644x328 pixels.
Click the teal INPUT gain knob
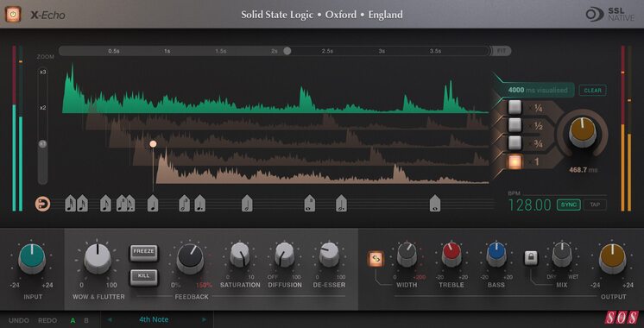32,259
